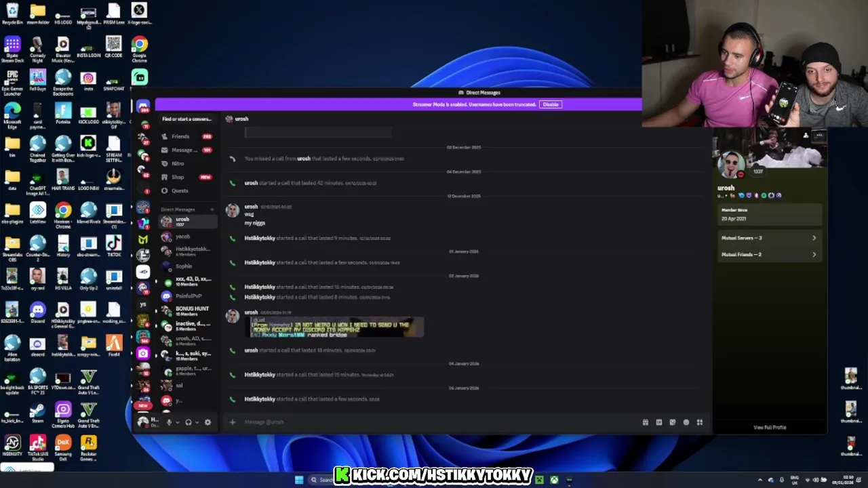Click urosh's avatar in the profile panel
Viewport: 868px width, 488px height.
[x=731, y=164]
